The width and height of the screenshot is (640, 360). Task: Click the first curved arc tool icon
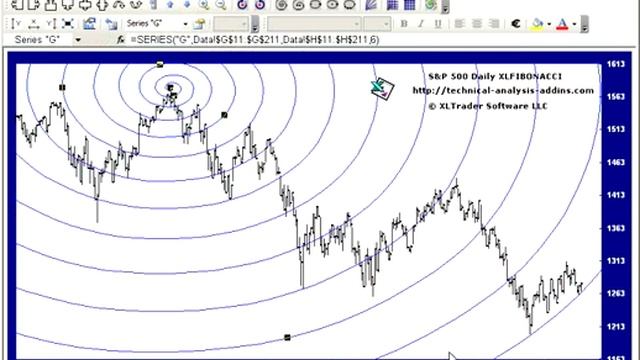118,5
